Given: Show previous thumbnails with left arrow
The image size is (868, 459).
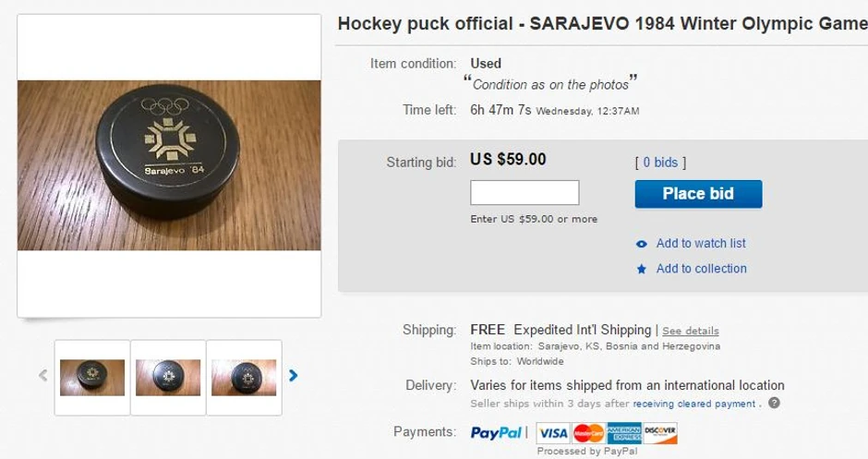Looking at the screenshot, I should (x=42, y=376).
